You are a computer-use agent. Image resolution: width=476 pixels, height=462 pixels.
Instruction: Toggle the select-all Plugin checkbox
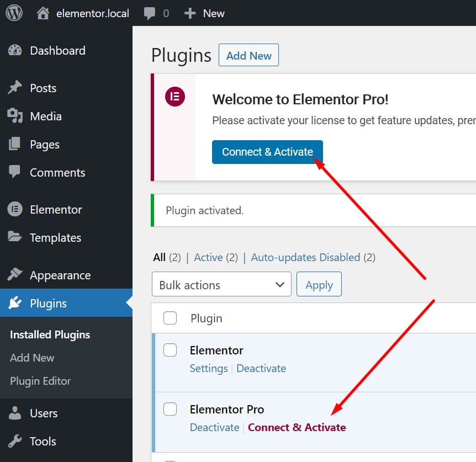tap(170, 318)
